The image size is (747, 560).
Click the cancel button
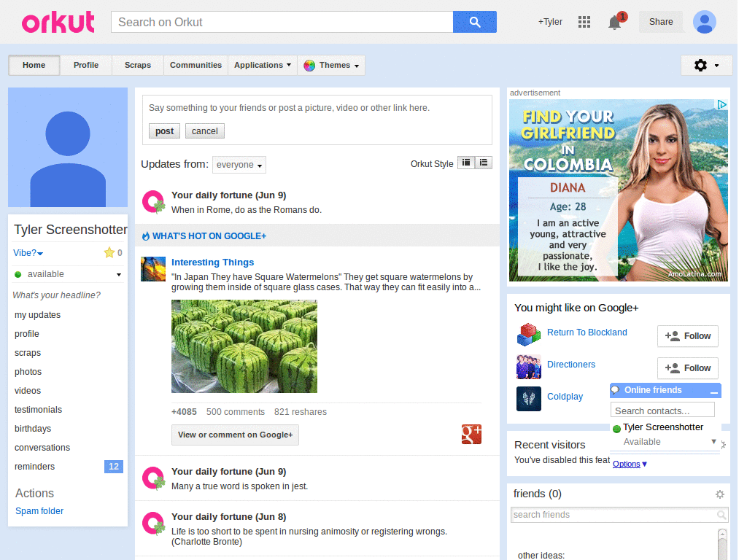coord(205,131)
